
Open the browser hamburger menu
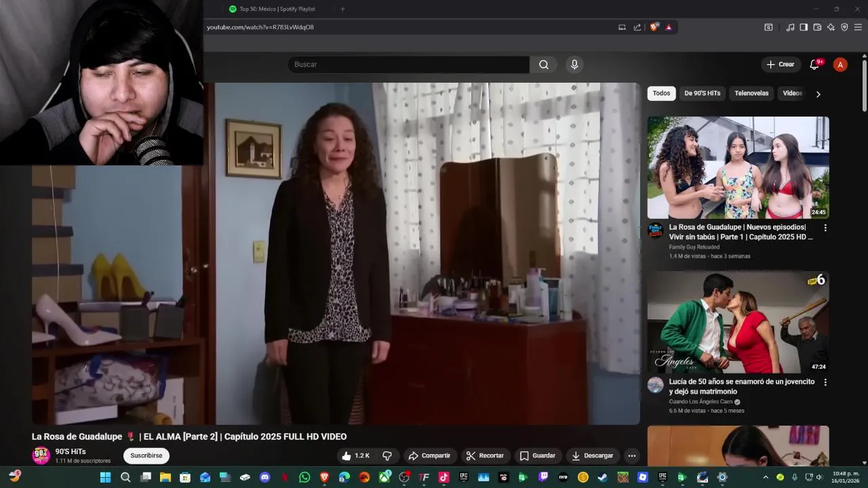click(858, 27)
